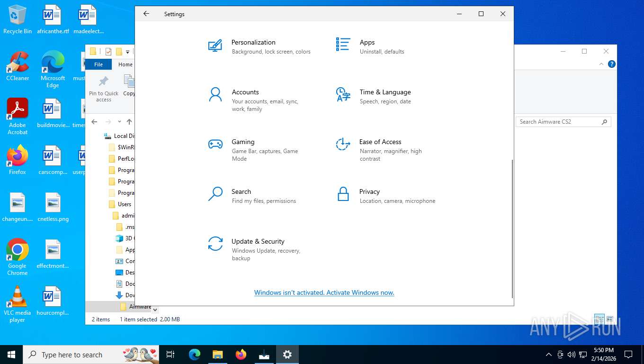Navigate back in File Explorer

94,122
